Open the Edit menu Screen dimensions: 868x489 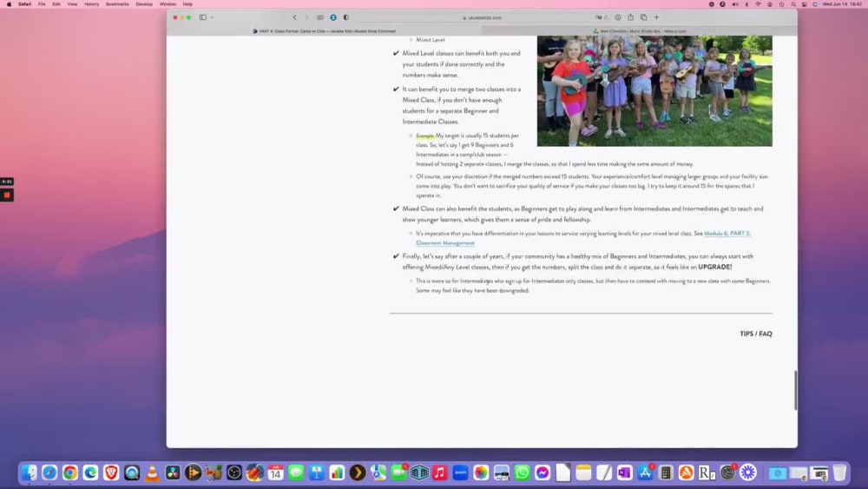pyautogui.click(x=56, y=3)
